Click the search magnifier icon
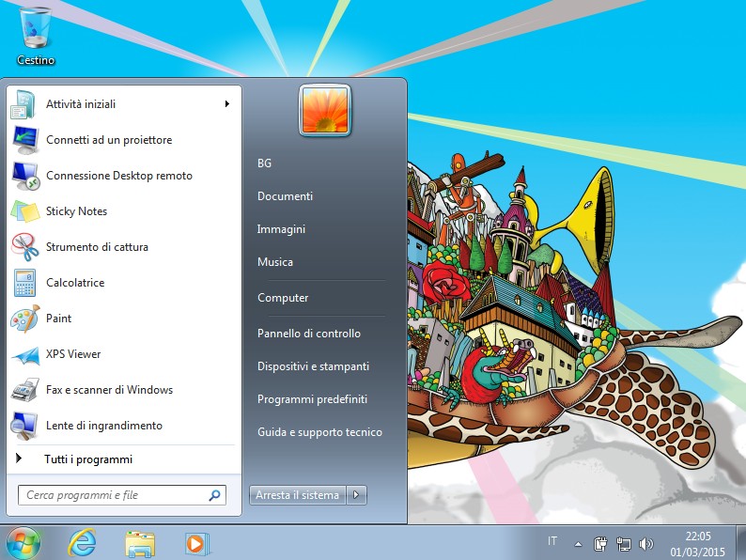 [x=214, y=495]
